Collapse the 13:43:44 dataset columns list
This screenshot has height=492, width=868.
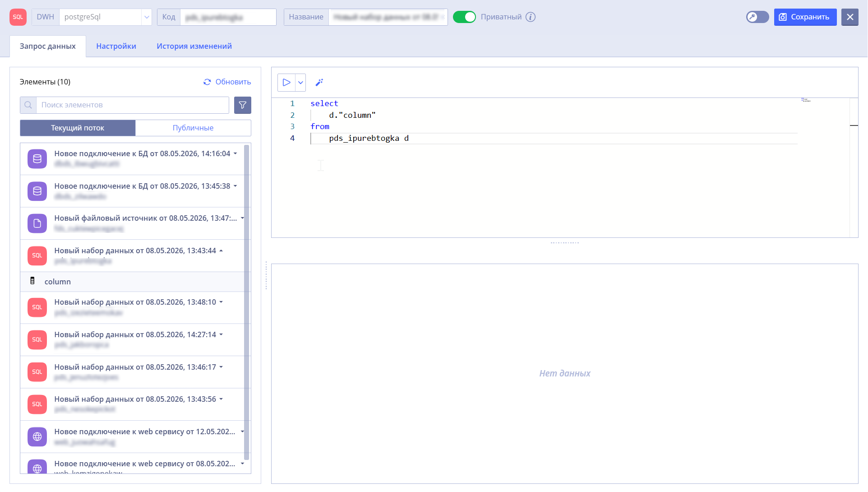221,251
